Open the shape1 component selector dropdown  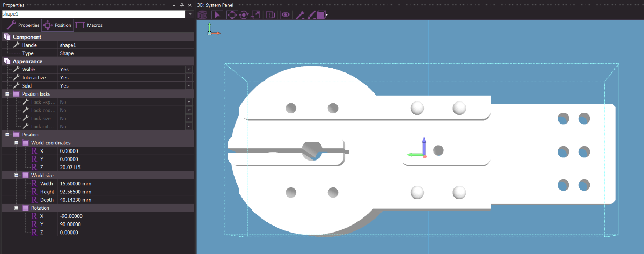[189, 14]
